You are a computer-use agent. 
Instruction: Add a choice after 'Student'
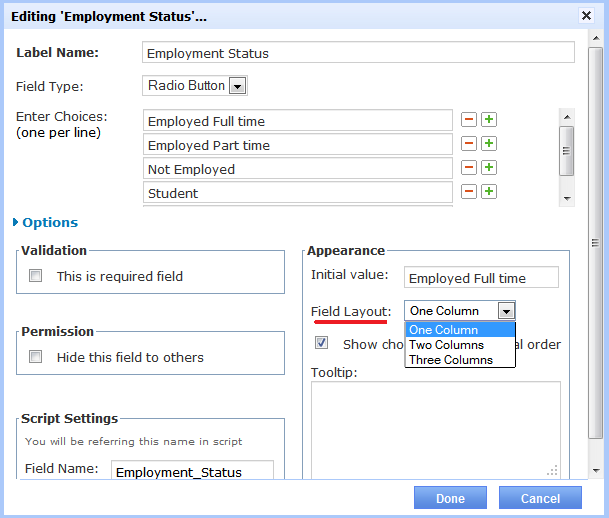click(x=489, y=192)
